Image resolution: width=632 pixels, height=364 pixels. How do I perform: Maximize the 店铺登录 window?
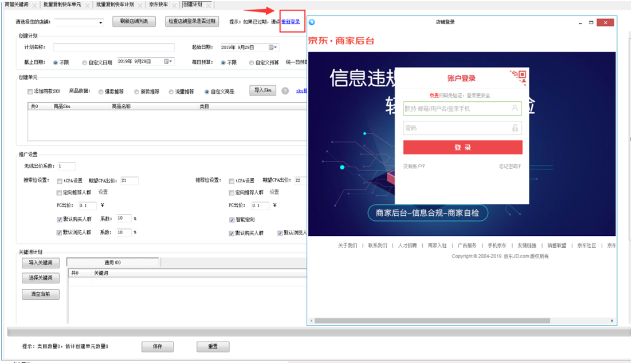coord(591,22)
